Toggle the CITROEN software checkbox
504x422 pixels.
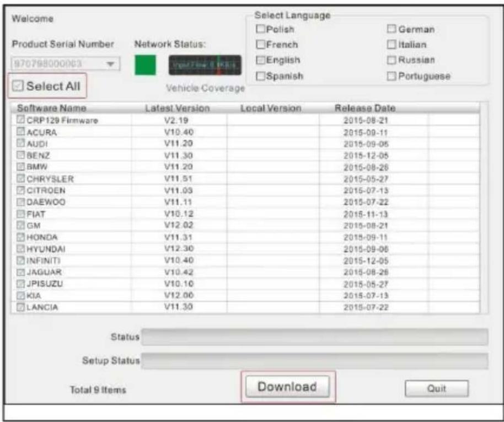20,190
